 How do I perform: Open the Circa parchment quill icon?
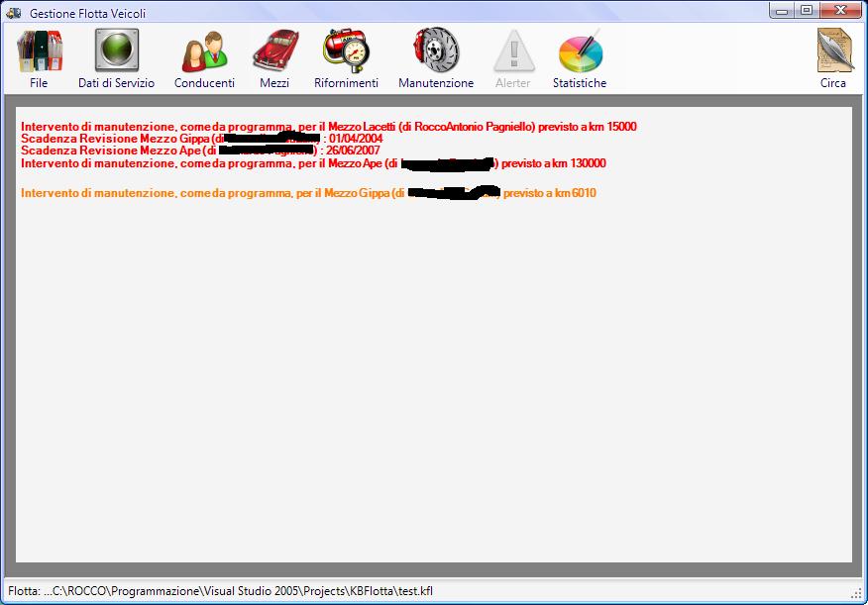click(x=834, y=50)
